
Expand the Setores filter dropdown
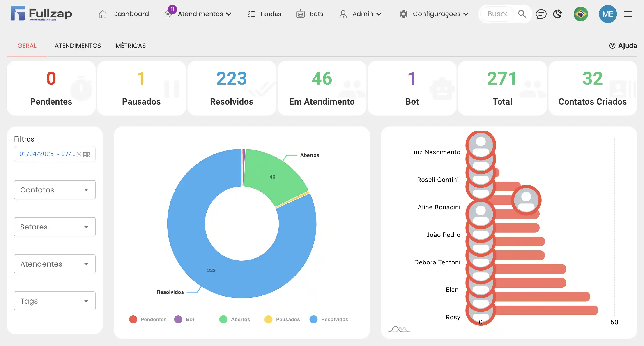55,227
